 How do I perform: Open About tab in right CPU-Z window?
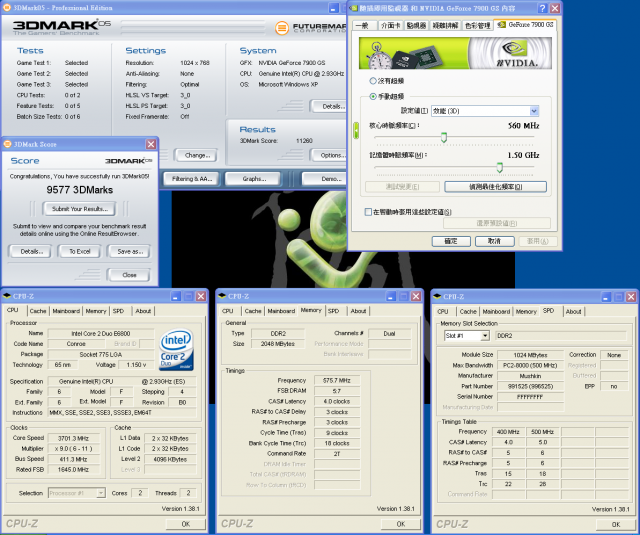pyautogui.click(x=573, y=311)
